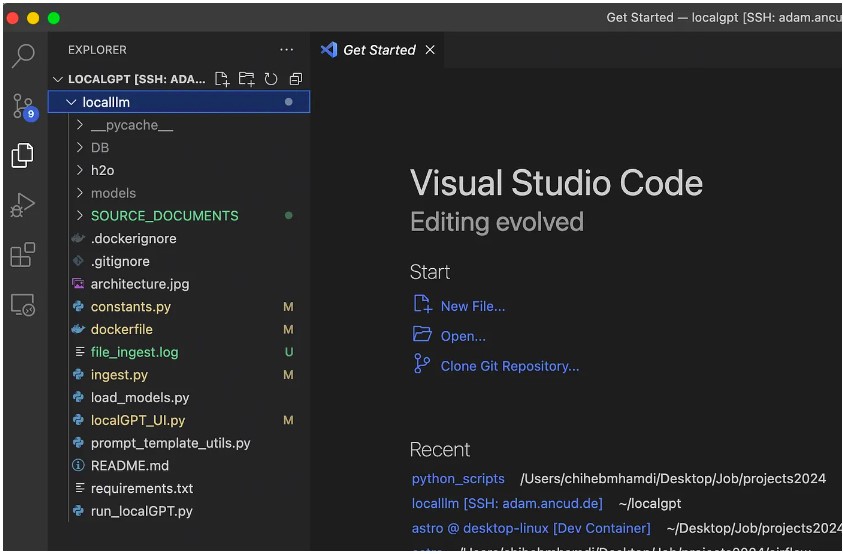Collapse all folders in explorer
The height and width of the screenshot is (554, 843).
coord(295,79)
